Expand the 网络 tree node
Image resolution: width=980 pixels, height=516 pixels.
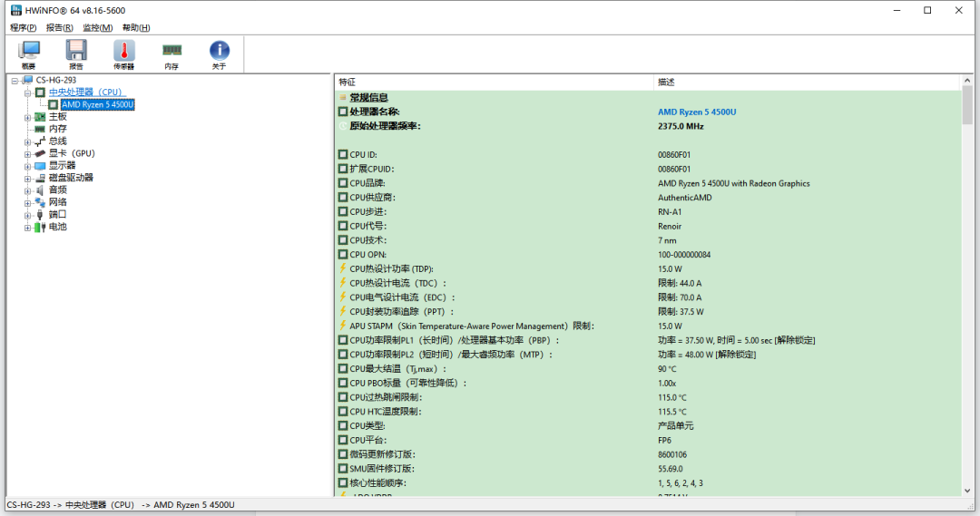tap(27, 202)
